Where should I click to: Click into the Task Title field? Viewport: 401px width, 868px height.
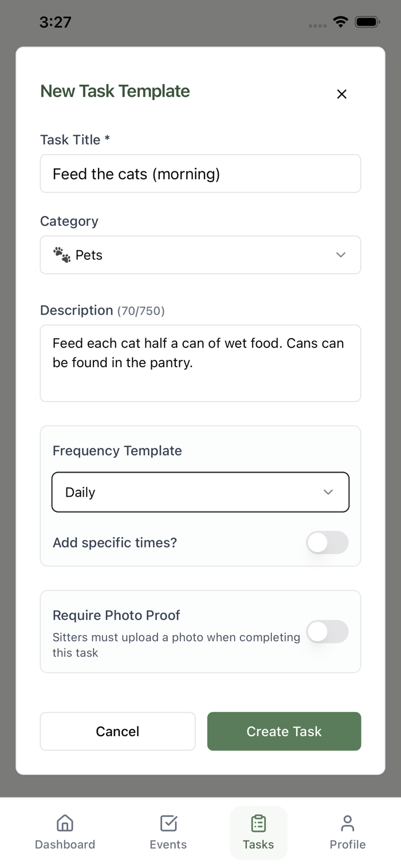[x=200, y=174]
